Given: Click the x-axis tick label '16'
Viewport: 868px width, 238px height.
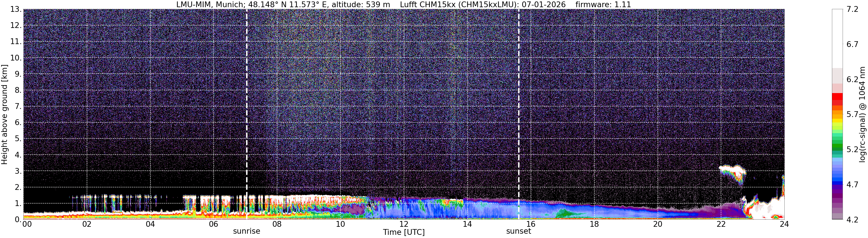Looking at the screenshot, I should (531, 224).
